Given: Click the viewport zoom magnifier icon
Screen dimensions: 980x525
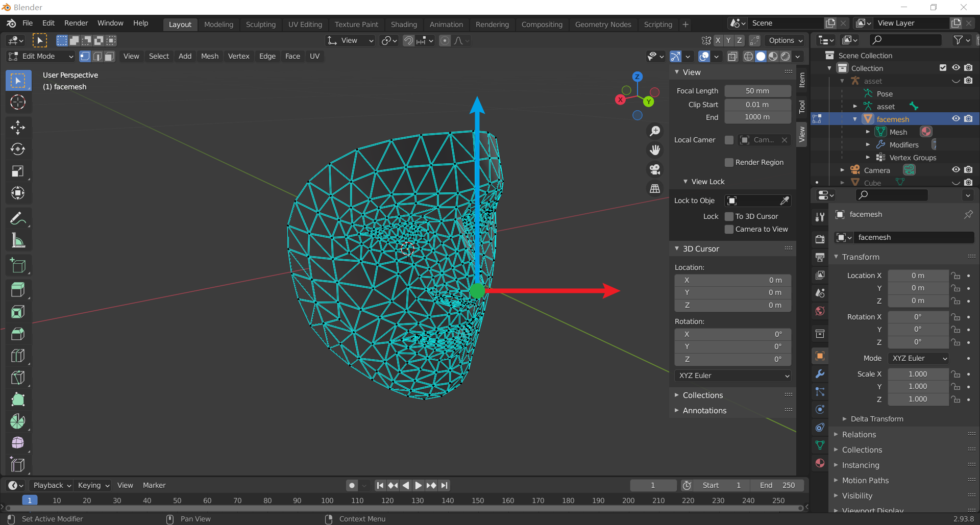Looking at the screenshot, I should (x=655, y=131).
